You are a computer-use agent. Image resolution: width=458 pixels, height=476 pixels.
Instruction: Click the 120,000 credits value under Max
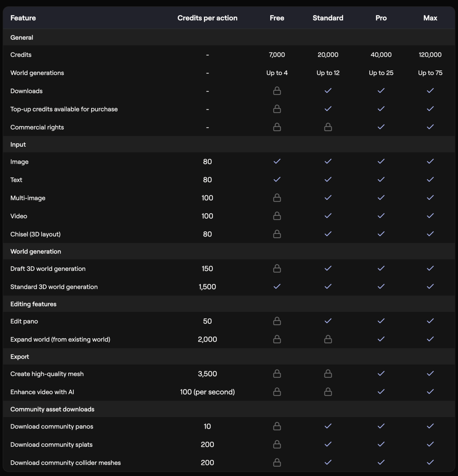coord(430,55)
